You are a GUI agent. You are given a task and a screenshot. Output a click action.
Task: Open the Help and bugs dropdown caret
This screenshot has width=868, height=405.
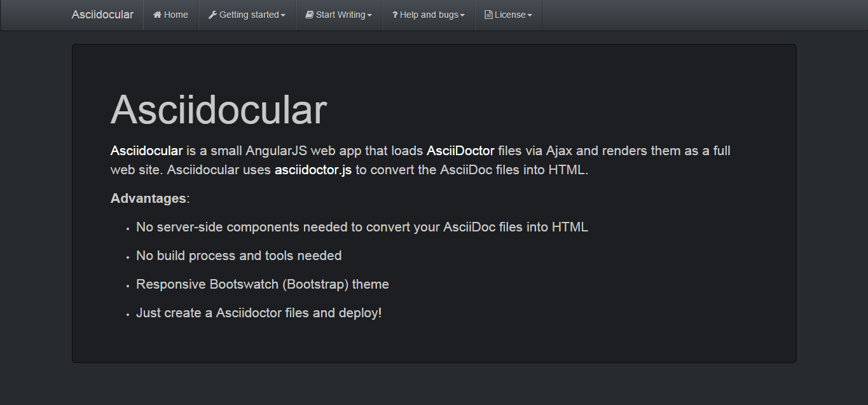tap(462, 15)
